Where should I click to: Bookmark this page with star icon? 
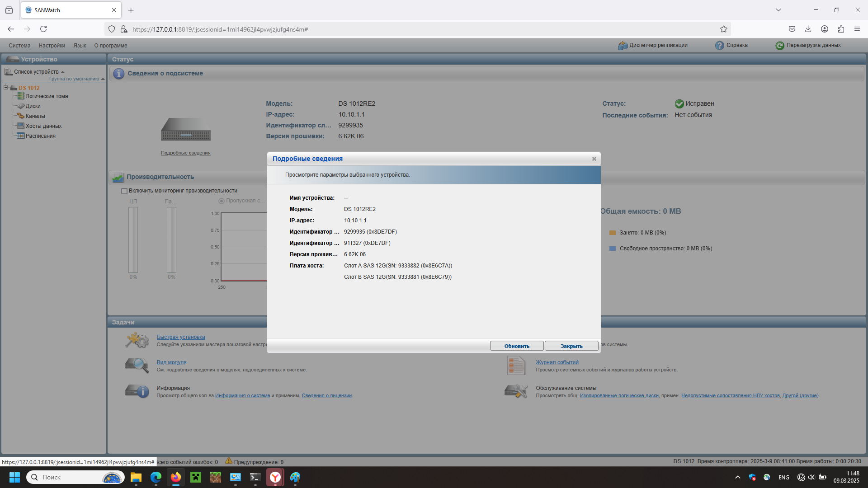(723, 29)
